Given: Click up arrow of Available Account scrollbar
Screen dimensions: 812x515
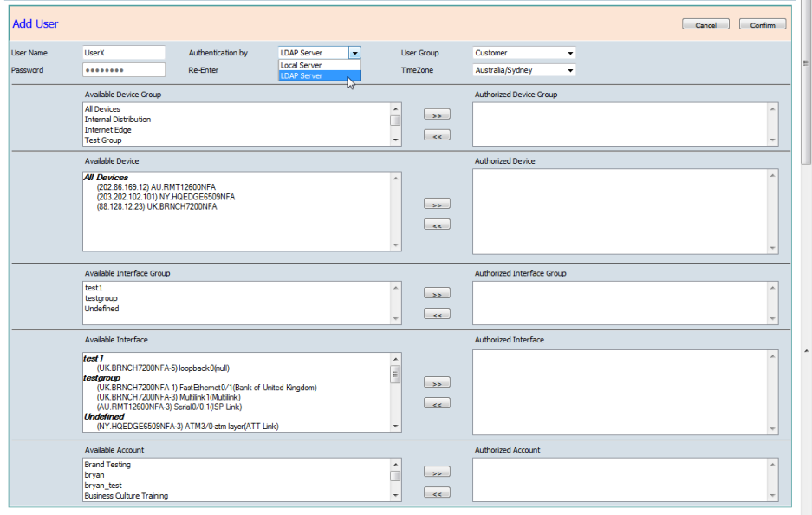Looking at the screenshot, I should 396,465.
